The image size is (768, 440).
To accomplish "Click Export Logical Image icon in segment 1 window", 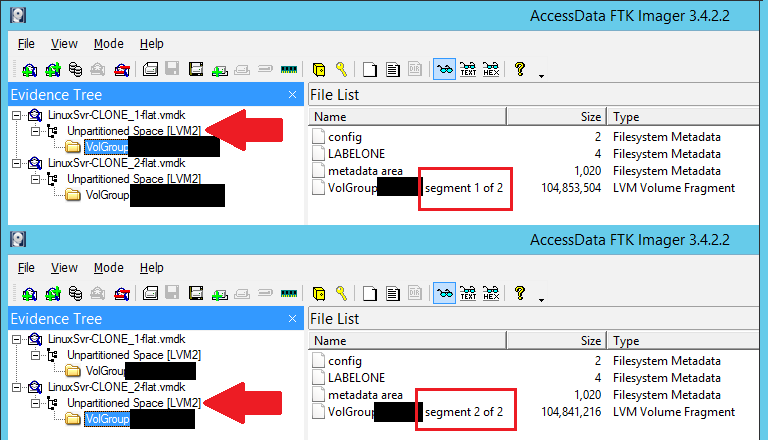I will click(x=196, y=70).
